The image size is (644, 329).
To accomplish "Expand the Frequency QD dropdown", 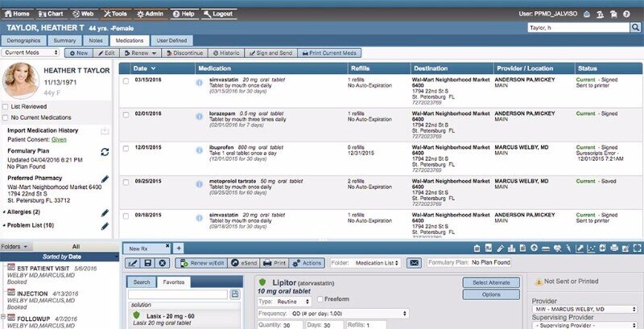I will click(333, 314).
